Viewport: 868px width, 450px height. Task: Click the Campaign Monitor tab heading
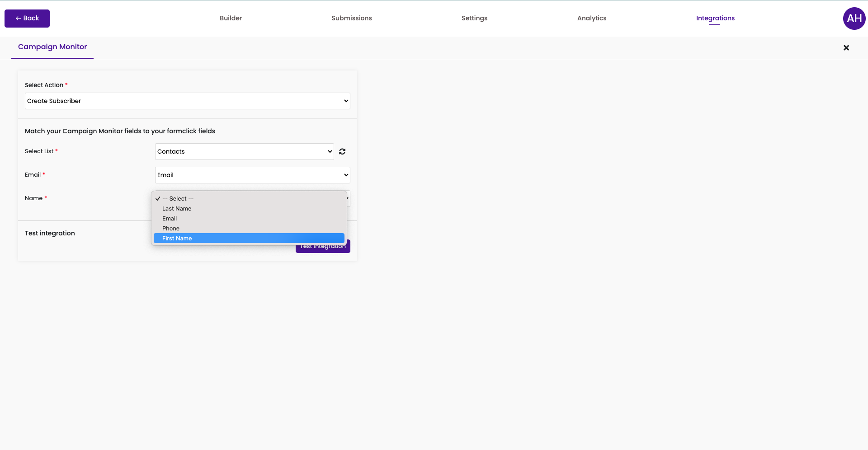tap(52, 47)
